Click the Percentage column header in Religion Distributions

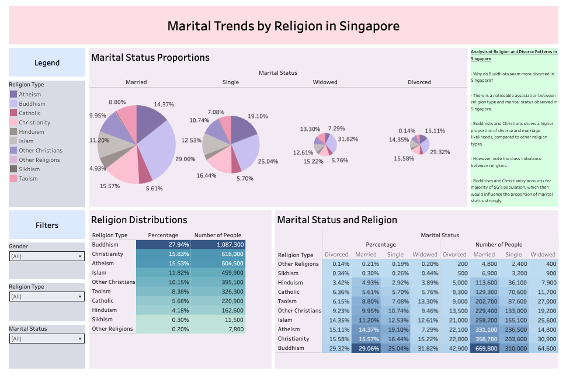(x=159, y=235)
